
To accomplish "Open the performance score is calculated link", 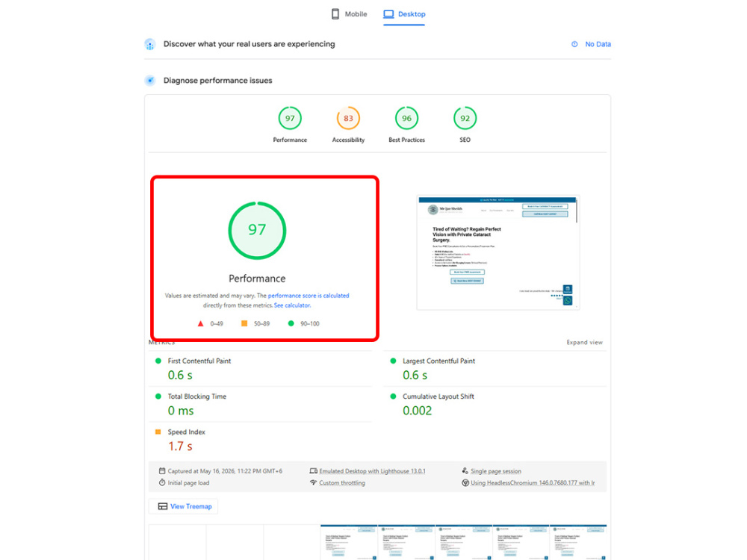I will click(x=309, y=296).
